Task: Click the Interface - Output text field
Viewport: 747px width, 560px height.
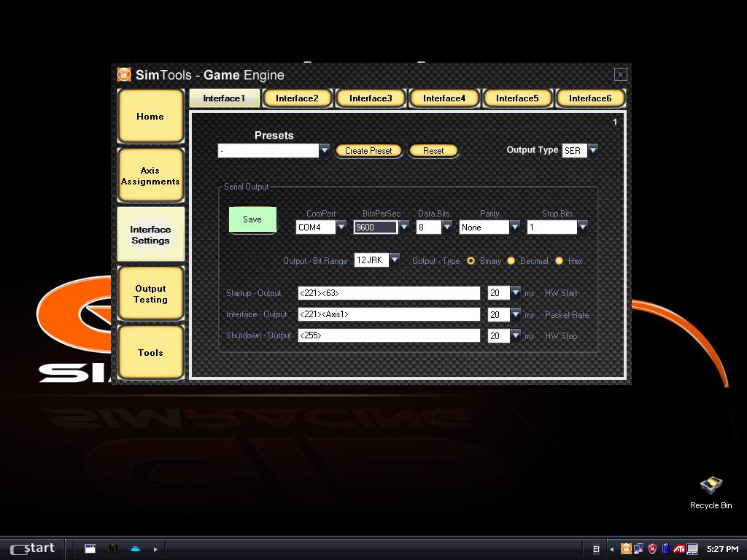Action: [389, 314]
